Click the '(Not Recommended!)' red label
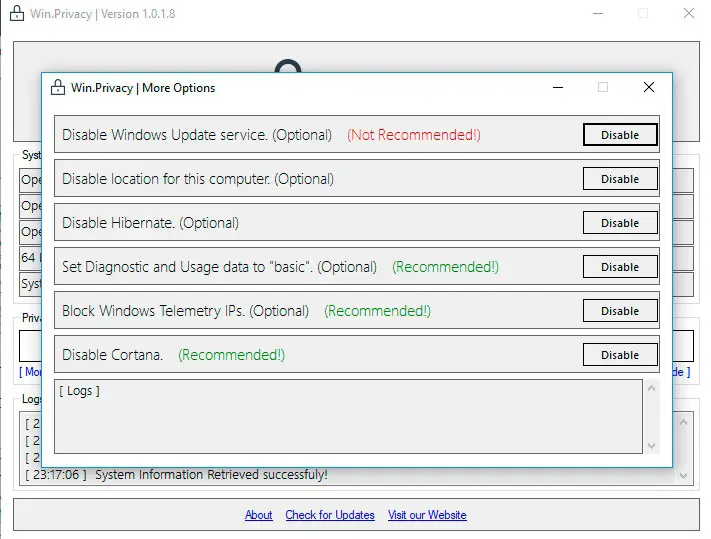The image size is (711, 539). (414, 135)
